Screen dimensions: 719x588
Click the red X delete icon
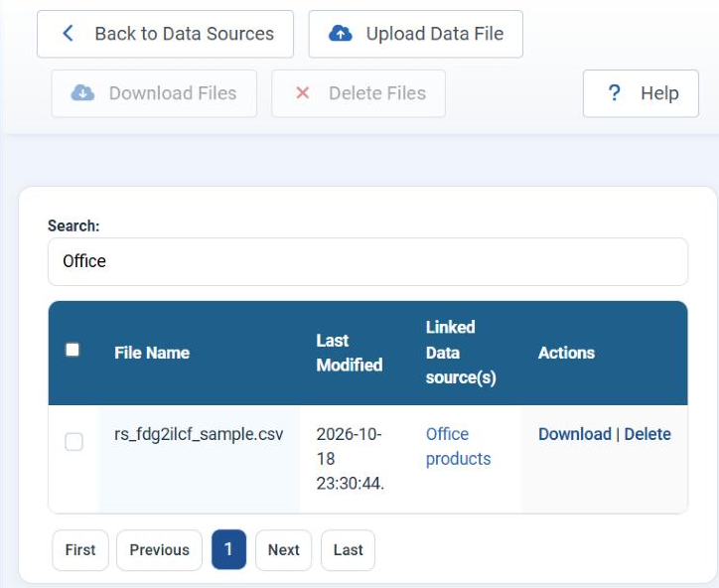pos(303,93)
